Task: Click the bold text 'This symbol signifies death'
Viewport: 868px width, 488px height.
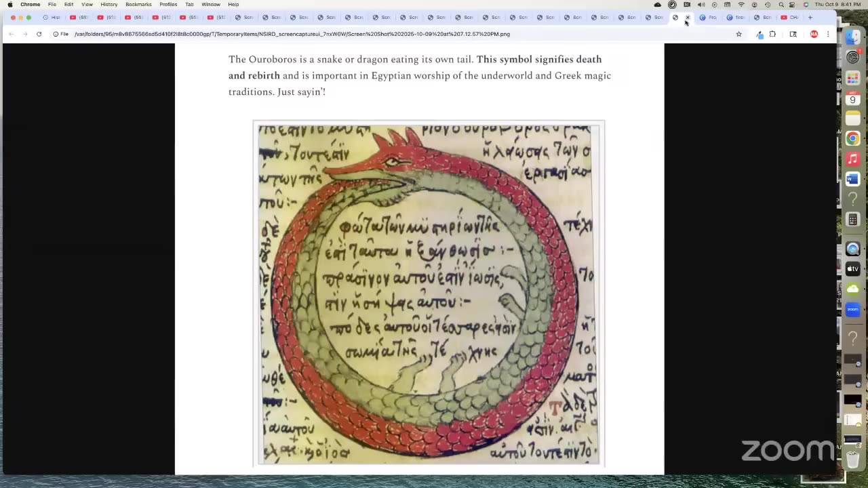Action: pyautogui.click(x=539, y=60)
